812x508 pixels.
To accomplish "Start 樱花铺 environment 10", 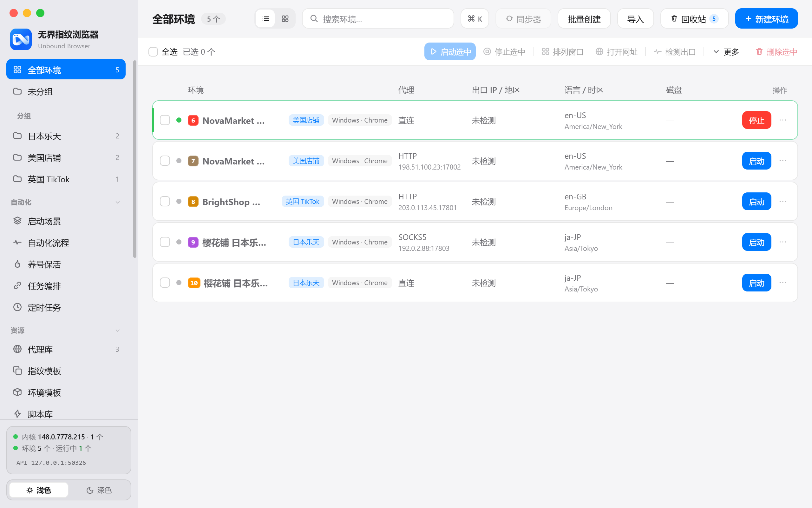I will click(x=756, y=283).
